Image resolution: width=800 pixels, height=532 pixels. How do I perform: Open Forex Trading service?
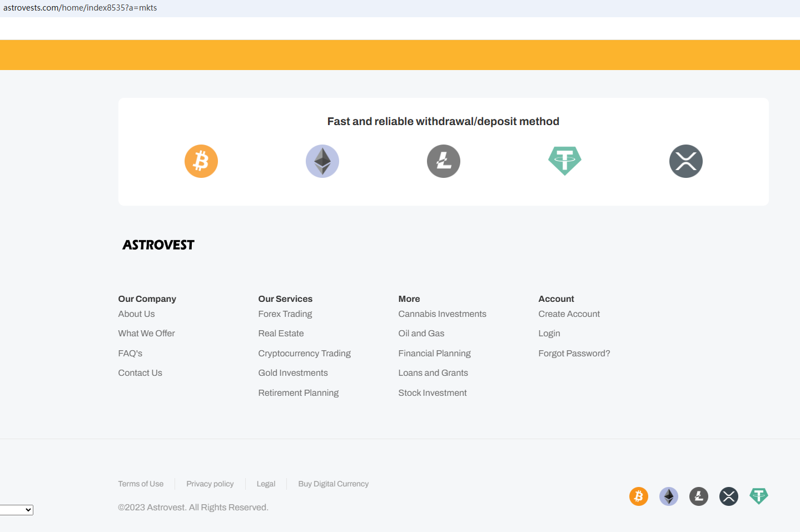coord(285,314)
